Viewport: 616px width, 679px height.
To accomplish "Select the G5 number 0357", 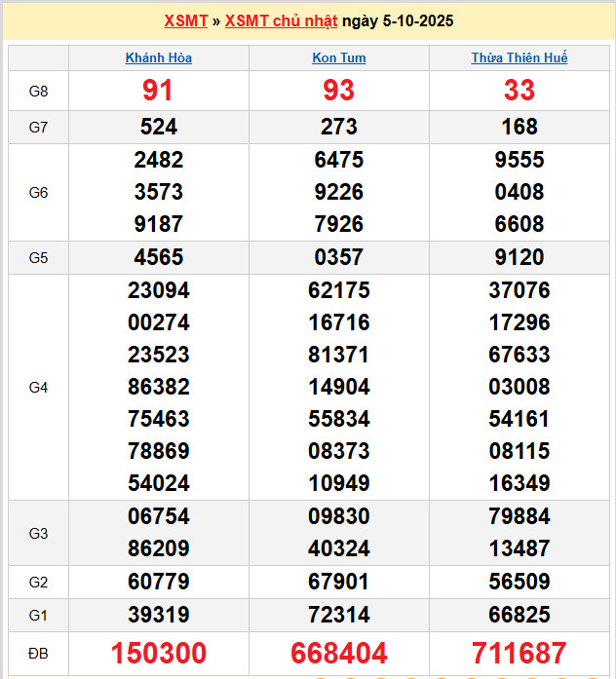I will pos(339,257).
